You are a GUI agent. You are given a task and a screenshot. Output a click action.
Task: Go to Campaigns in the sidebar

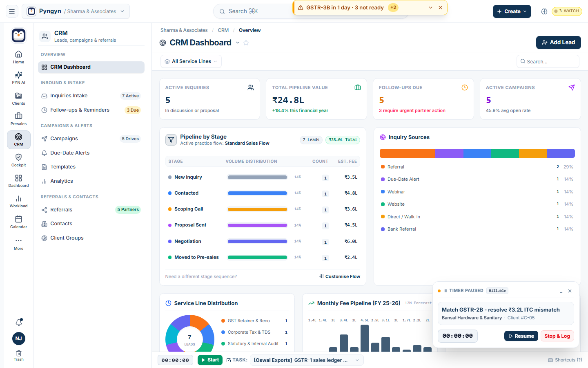pos(91,139)
